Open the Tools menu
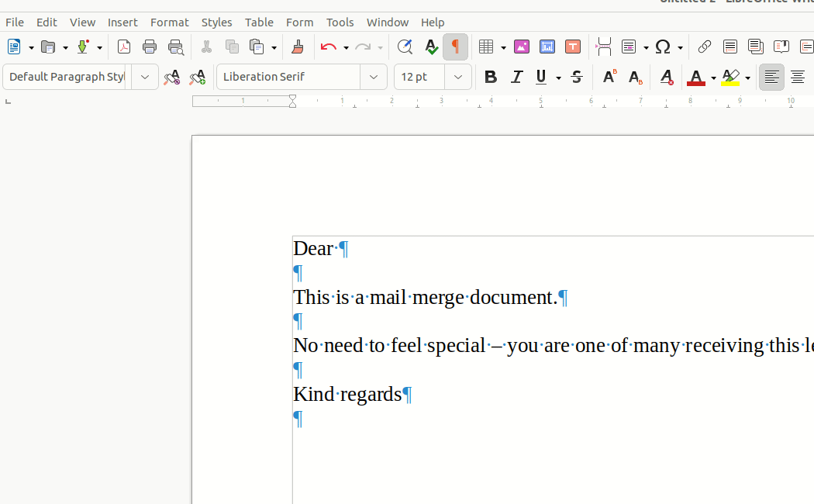The width and height of the screenshot is (814, 504). click(x=340, y=22)
